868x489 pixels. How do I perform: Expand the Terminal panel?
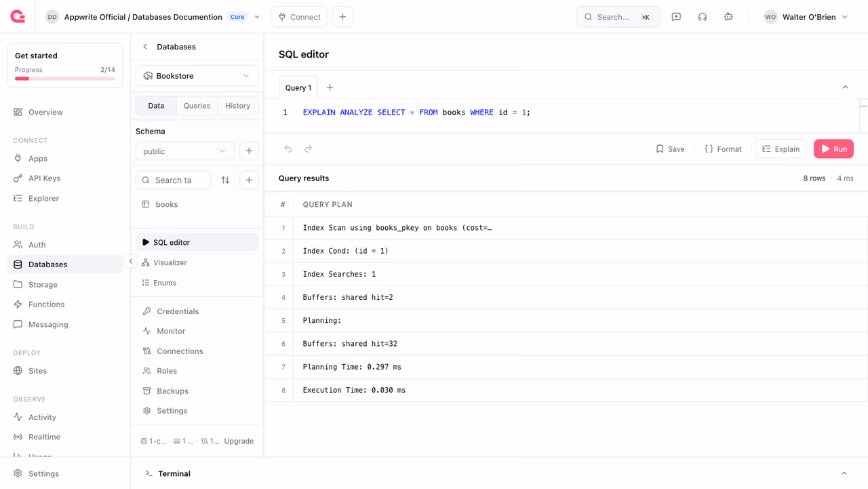(844, 473)
